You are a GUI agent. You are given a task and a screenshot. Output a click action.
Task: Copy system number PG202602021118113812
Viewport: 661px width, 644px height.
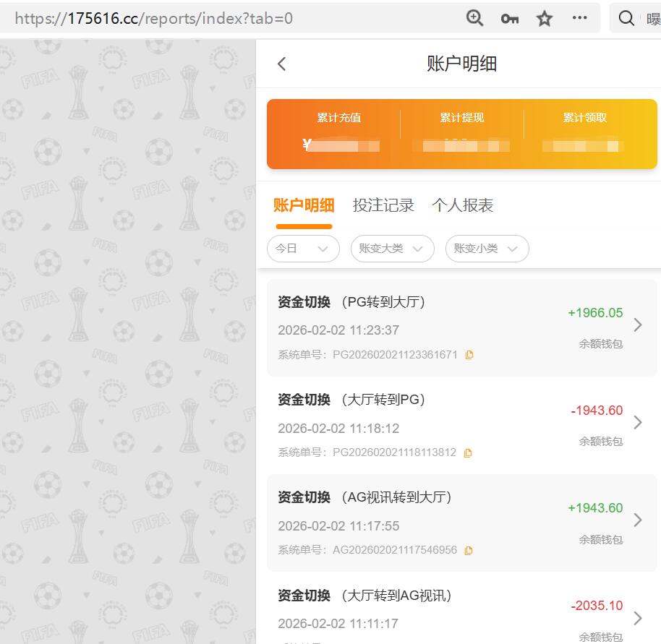[x=468, y=452]
